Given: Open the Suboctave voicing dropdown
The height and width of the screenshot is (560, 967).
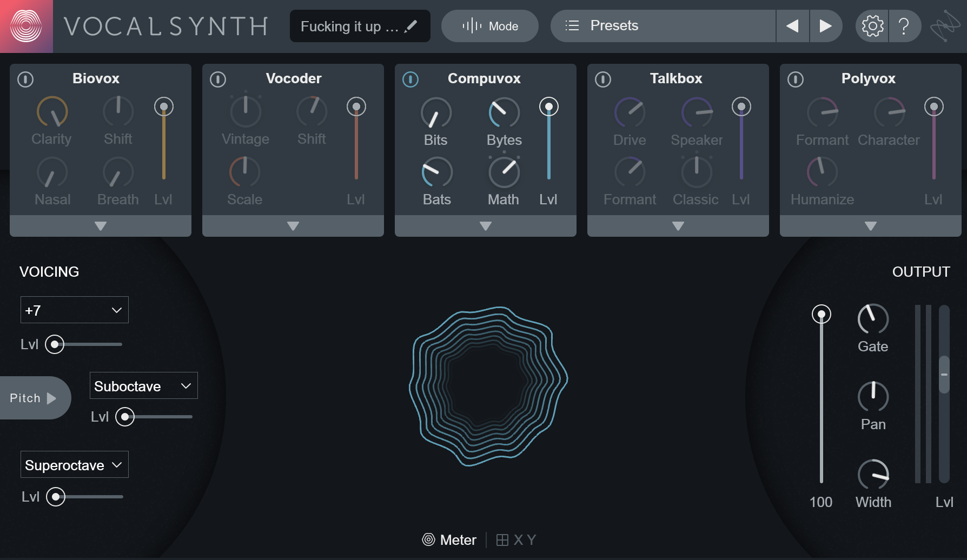Looking at the screenshot, I should (x=144, y=385).
